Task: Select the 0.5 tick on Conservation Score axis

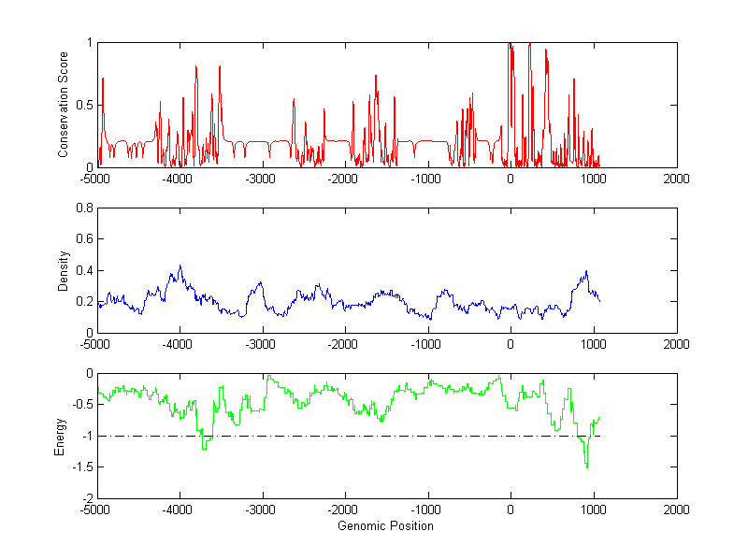Action: click(x=84, y=105)
